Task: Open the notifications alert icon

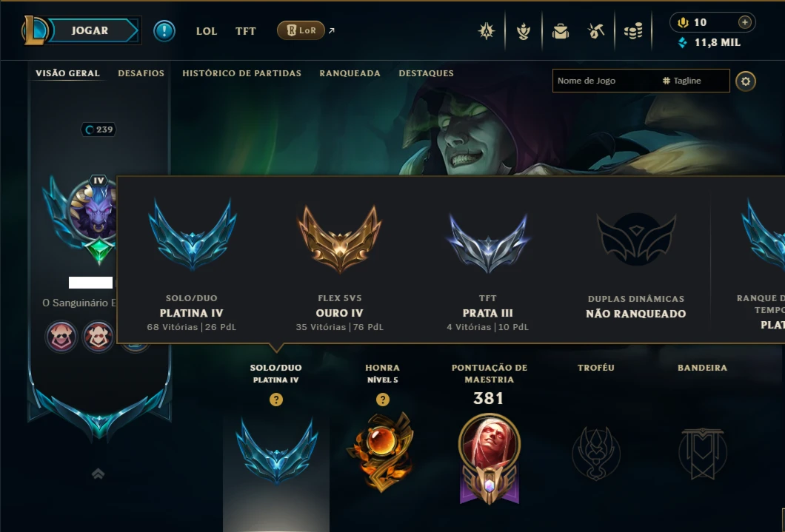Action: tap(164, 30)
